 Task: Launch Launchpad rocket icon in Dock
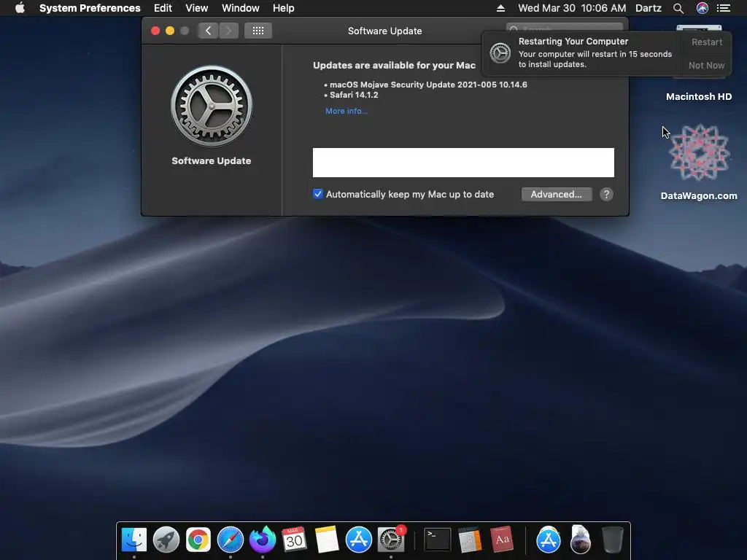(166, 540)
